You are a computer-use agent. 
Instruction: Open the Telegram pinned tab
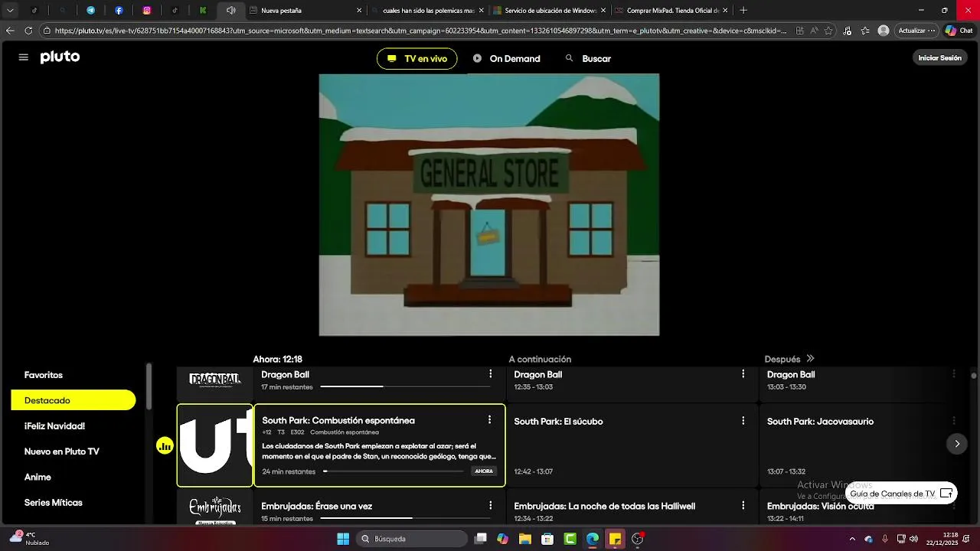pos(90,11)
